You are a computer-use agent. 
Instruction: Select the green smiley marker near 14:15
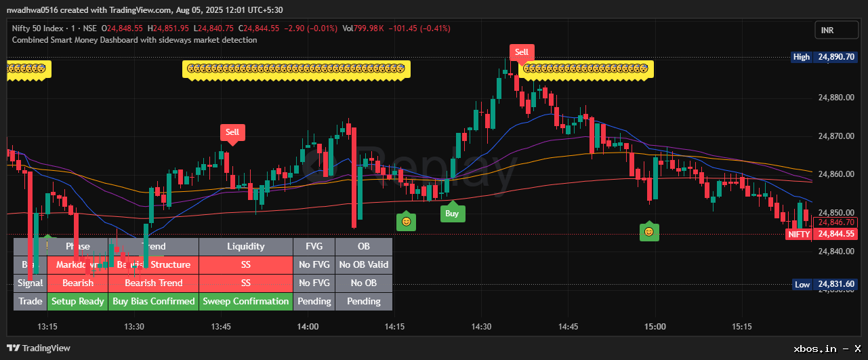coord(406,222)
